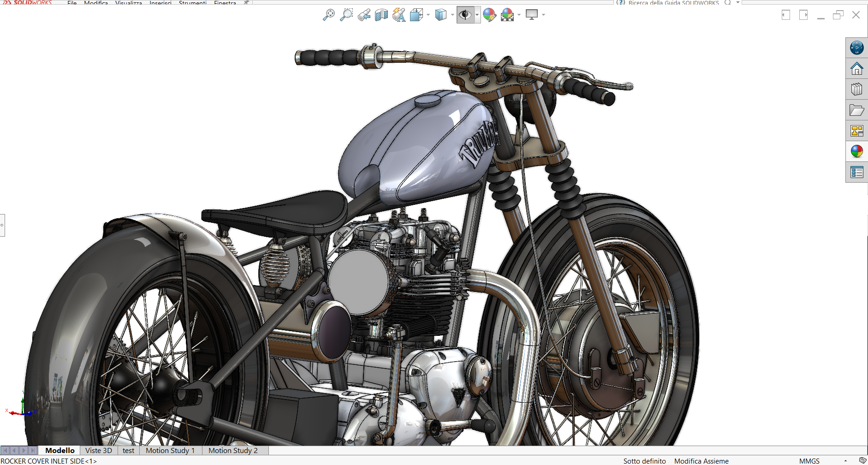Open the Inserisci menu
The width and height of the screenshot is (868, 465).
coord(161,3)
